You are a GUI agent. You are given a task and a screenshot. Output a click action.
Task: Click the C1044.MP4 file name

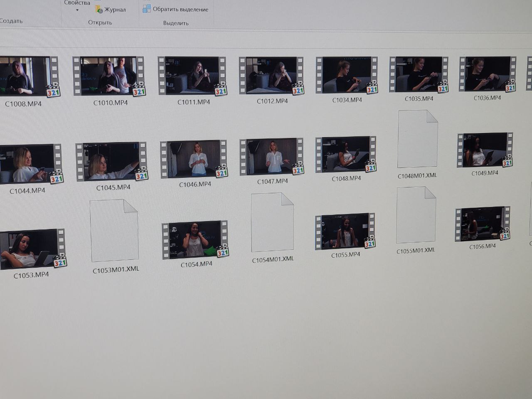click(x=27, y=191)
